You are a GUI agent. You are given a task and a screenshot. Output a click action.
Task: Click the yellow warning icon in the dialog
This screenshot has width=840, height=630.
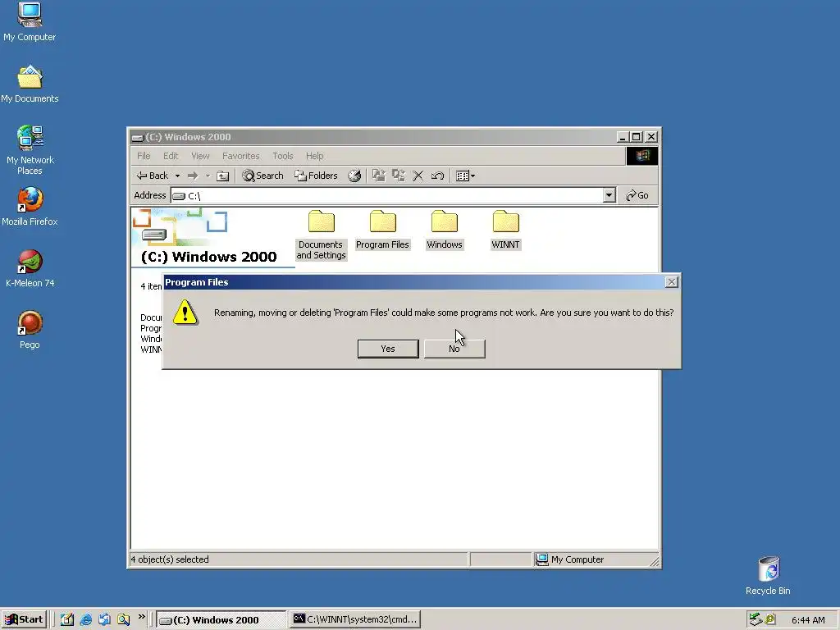pos(185,313)
